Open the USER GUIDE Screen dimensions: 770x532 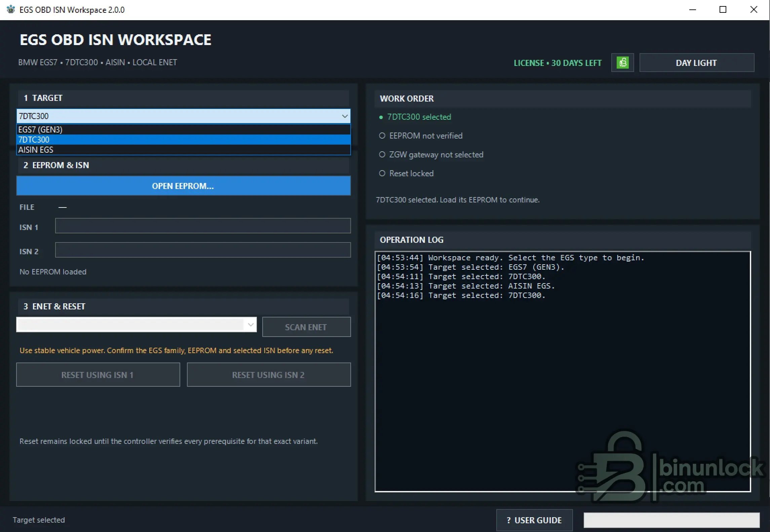pos(534,520)
